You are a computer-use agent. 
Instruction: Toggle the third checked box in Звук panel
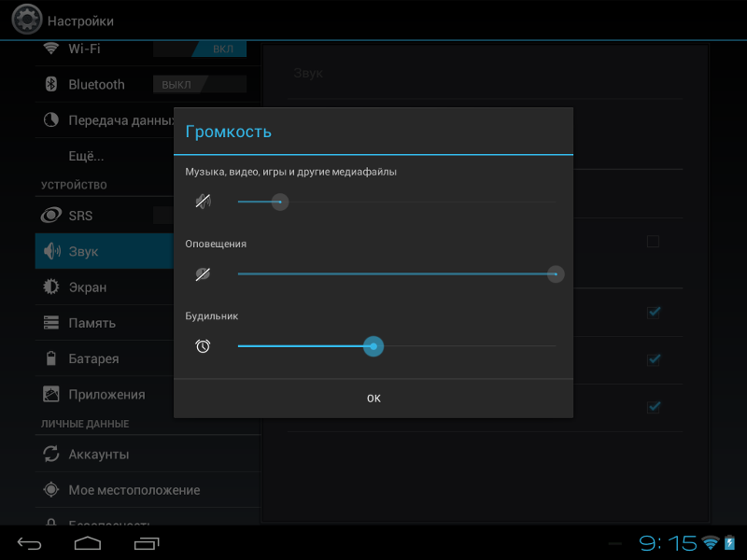pyautogui.click(x=654, y=407)
